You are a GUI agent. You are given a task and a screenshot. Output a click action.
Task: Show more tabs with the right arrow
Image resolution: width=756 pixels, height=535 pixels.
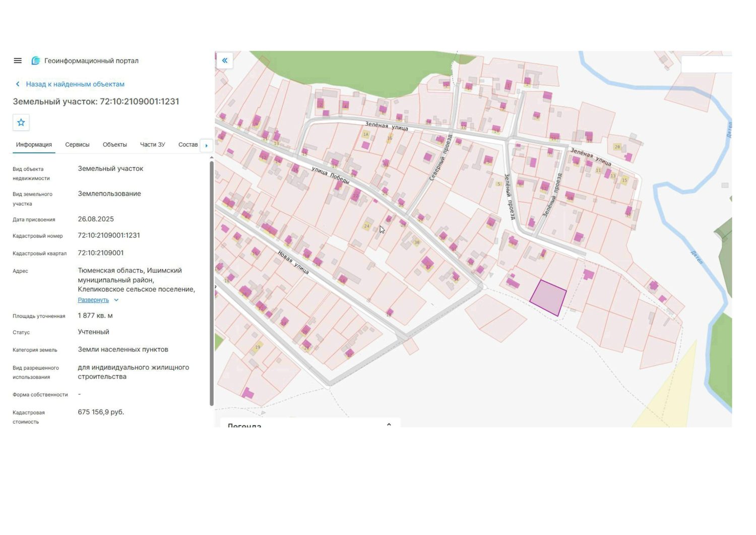click(x=206, y=145)
